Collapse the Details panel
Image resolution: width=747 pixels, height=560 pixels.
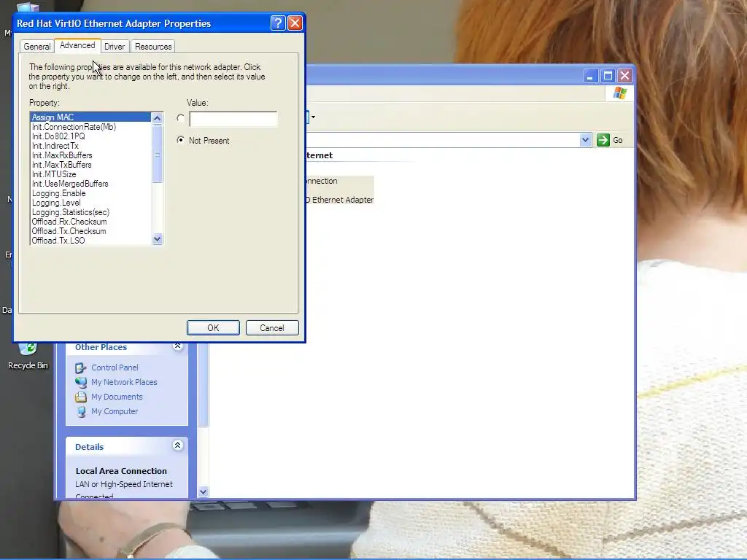click(178, 446)
